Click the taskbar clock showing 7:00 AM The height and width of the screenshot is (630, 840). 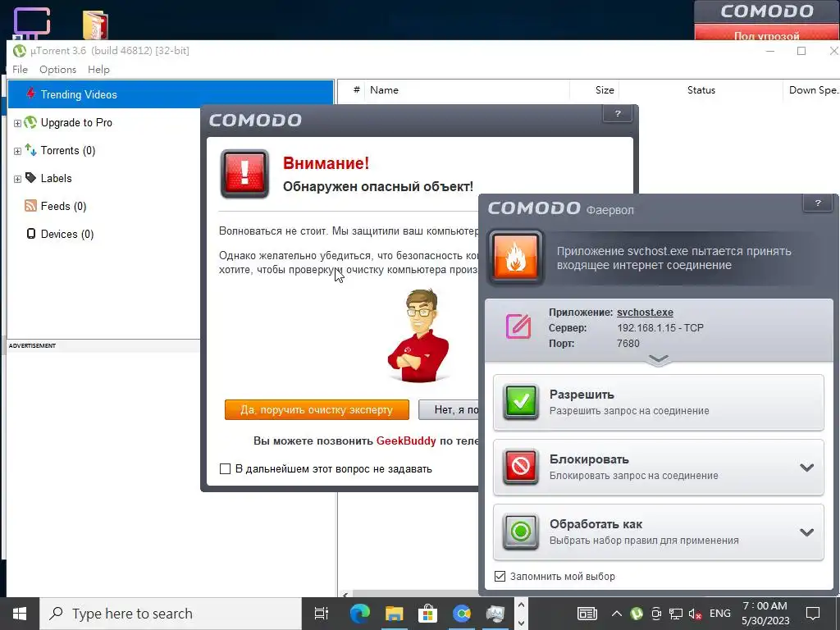(765, 614)
